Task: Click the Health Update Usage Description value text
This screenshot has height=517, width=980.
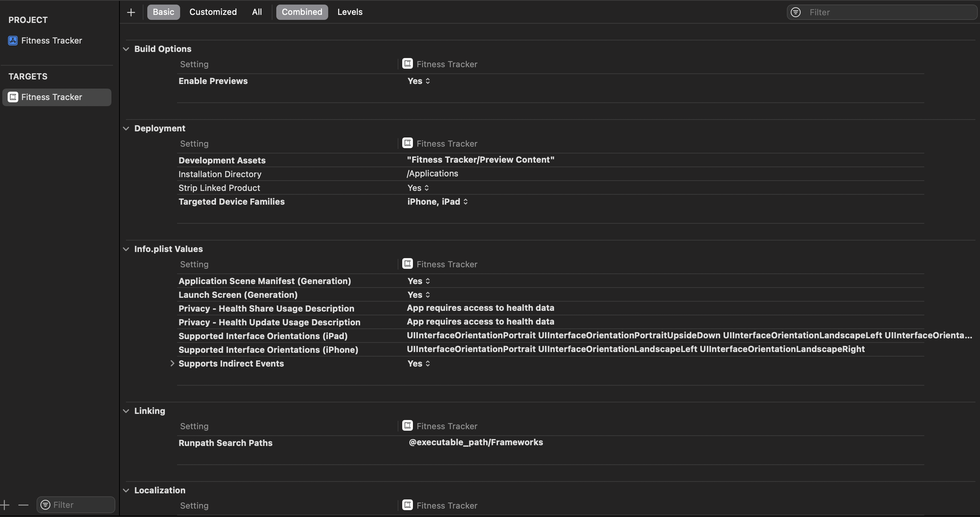Action: [480, 322]
